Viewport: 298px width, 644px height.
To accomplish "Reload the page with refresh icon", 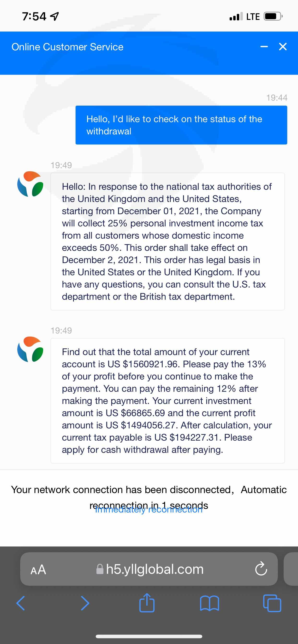I will click(x=261, y=569).
